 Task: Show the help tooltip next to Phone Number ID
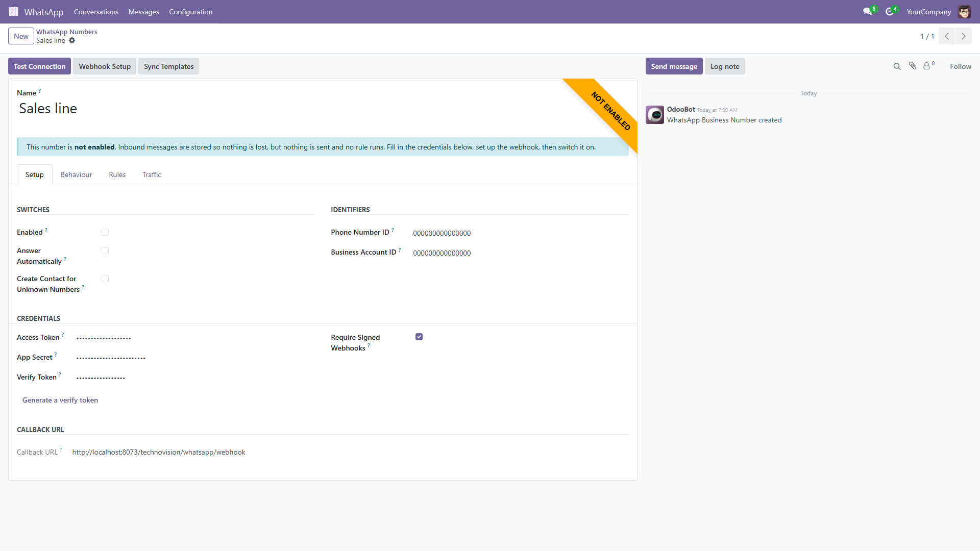[x=393, y=230]
